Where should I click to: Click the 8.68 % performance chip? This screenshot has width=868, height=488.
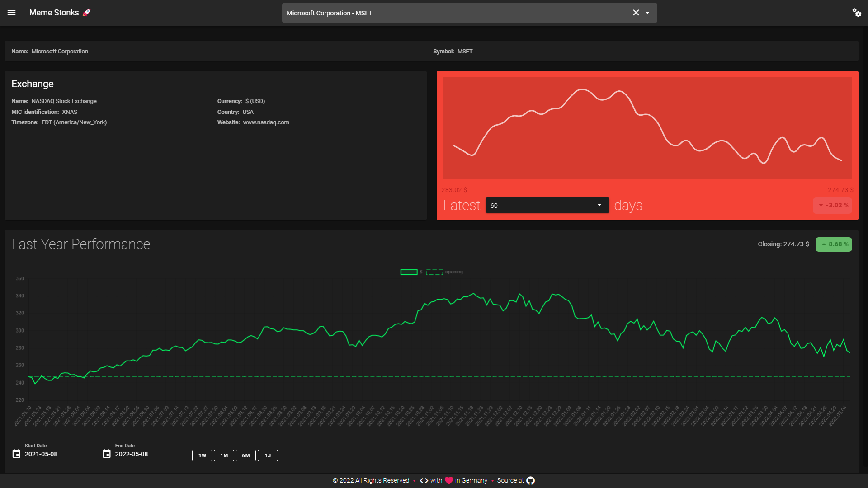click(834, 244)
